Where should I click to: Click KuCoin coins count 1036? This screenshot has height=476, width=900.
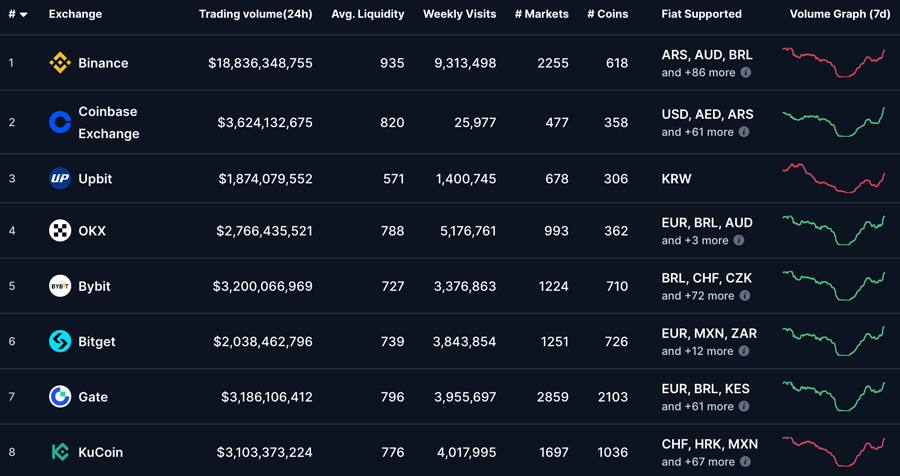(613, 452)
